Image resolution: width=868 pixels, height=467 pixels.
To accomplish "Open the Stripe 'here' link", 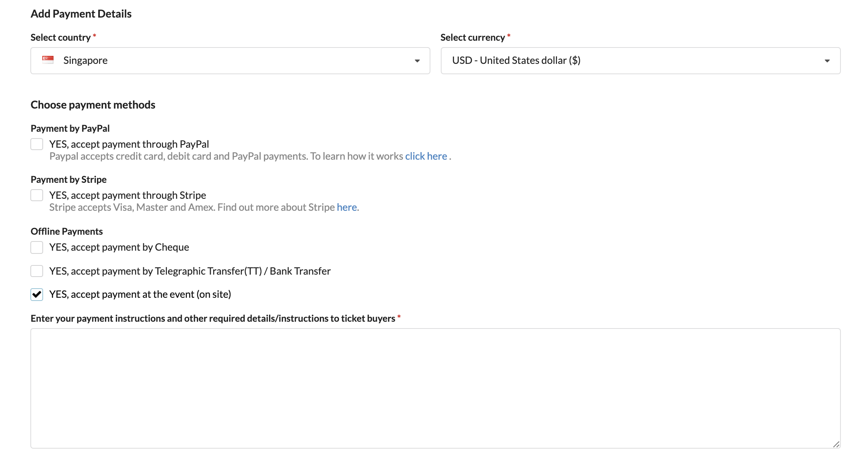I will (347, 207).
